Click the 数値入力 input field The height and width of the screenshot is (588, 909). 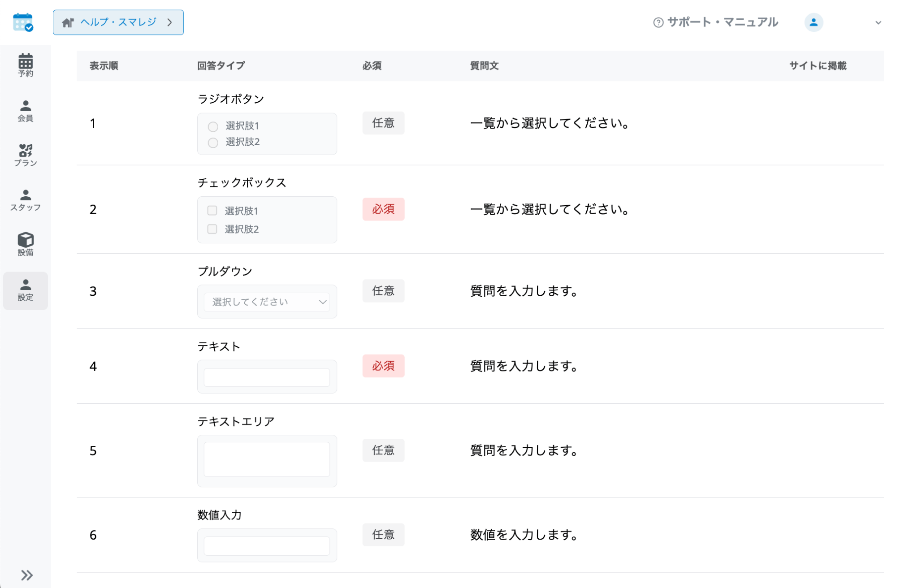tap(267, 546)
